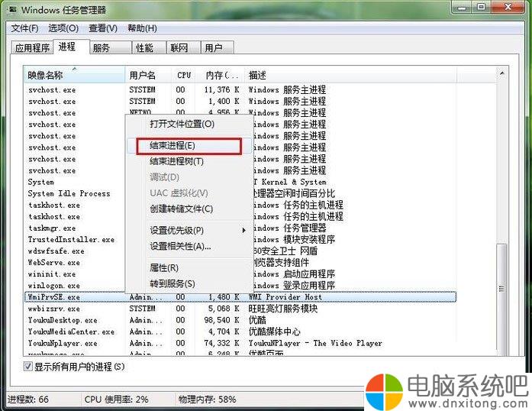
Task: Maximize the Task Manager window
Action: [x=481, y=8]
